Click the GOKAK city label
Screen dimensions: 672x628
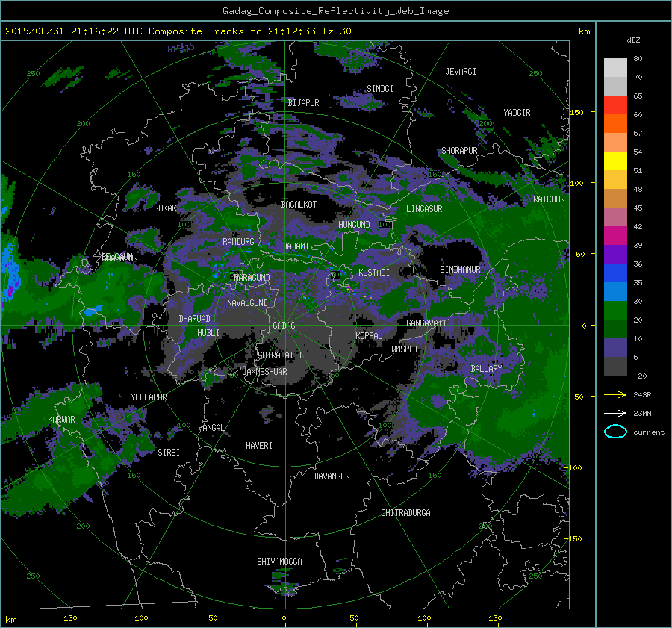(x=165, y=208)
